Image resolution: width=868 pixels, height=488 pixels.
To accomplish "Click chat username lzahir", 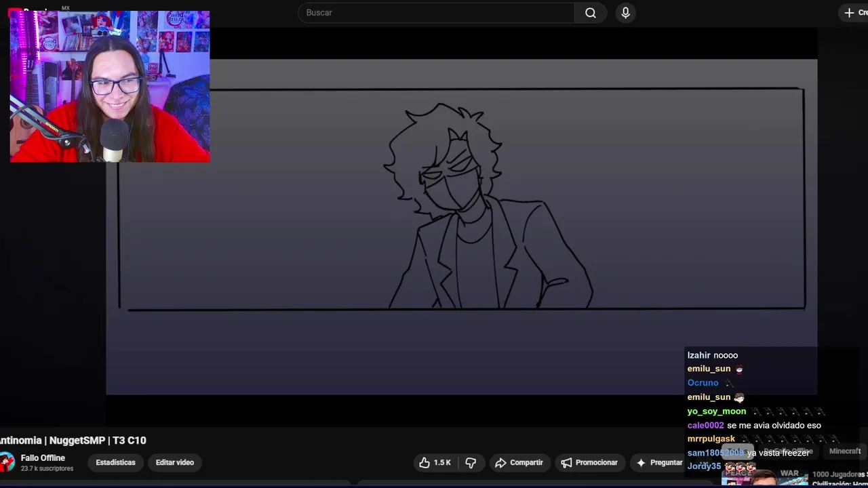I will click(698, 355).
